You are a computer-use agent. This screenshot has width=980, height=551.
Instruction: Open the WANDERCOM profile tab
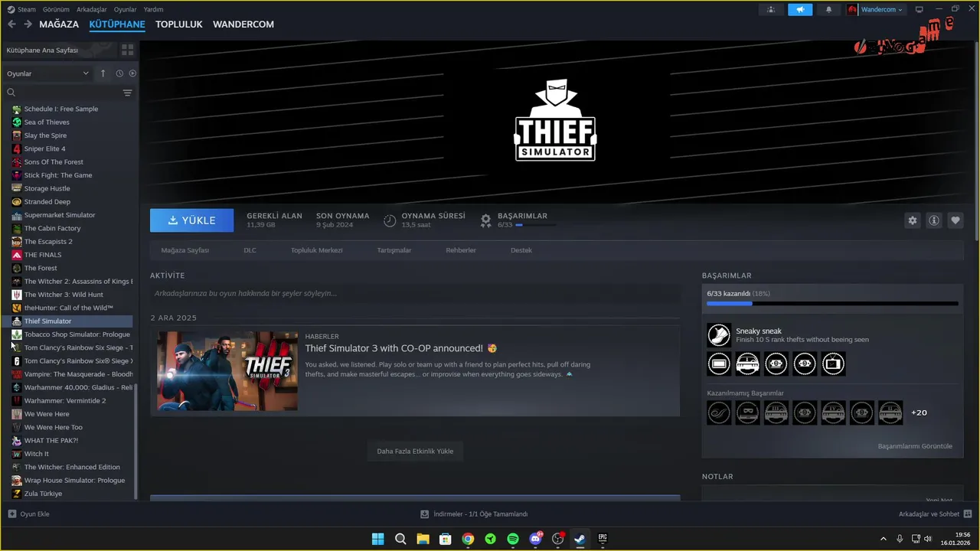coord(243,24)
